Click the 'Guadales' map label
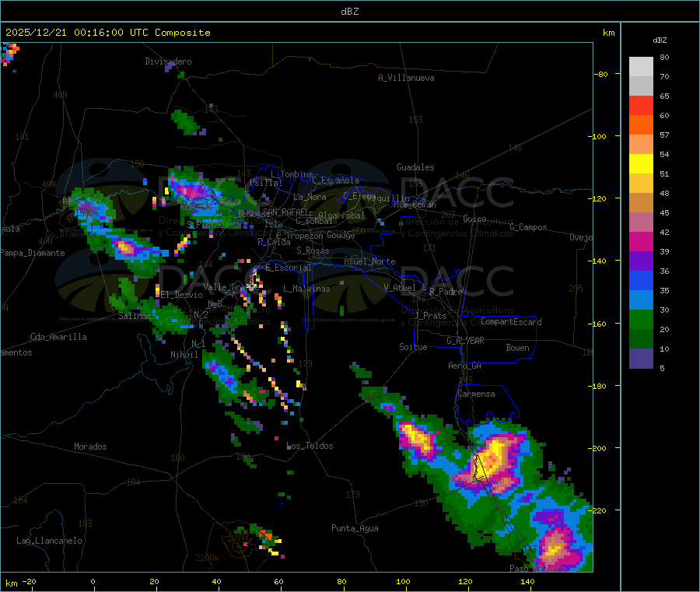The height and width of the screenshot is (592, 700). (415, 167)
